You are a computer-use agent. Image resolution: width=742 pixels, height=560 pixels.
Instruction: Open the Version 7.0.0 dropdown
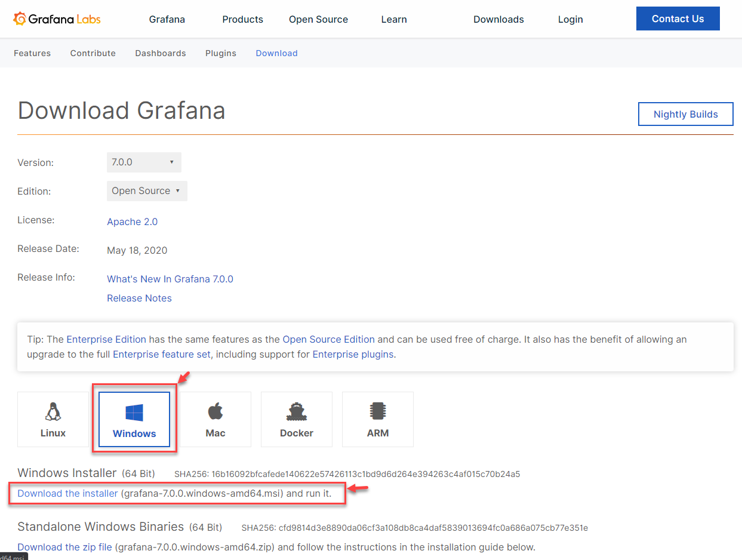(x=144, y=162)
